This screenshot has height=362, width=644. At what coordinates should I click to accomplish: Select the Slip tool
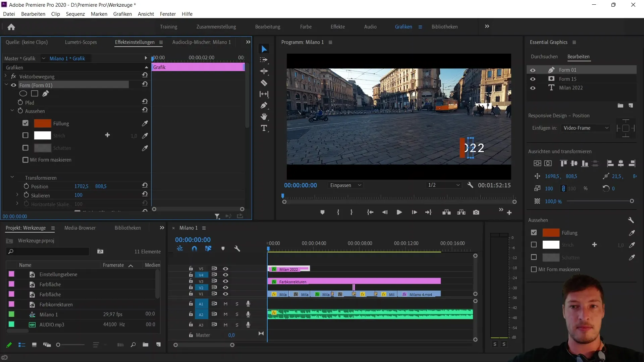264,94
